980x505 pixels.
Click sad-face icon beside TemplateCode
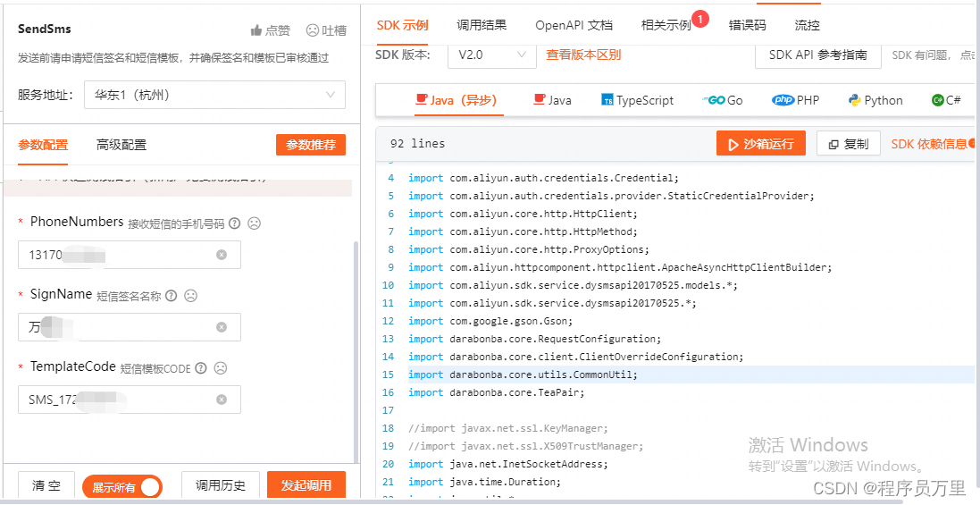click(220, 368)
